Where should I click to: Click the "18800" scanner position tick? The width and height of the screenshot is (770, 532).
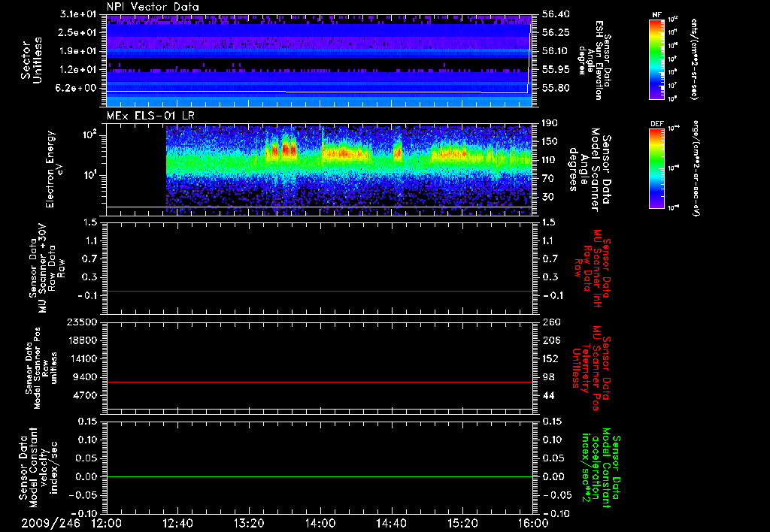[81, 340]
